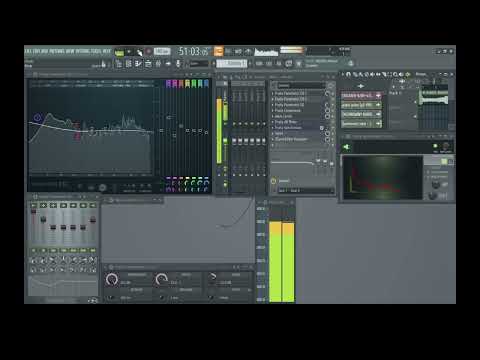Click the yellow latency clock icon in mixer

click(273, 181)
